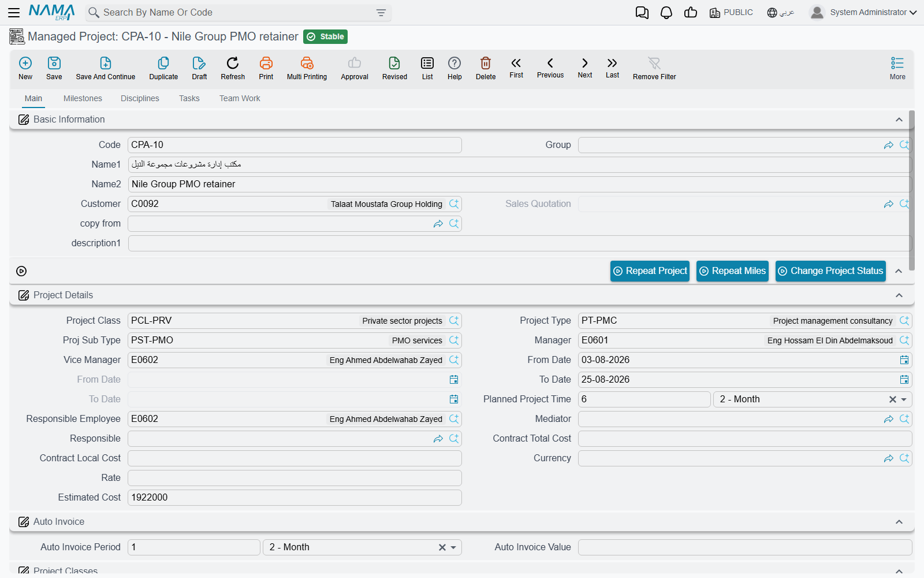Click the thumbs-up icon in header
Image resolution: width=924 pixels, height=578 pixels.
pos(691,12)
